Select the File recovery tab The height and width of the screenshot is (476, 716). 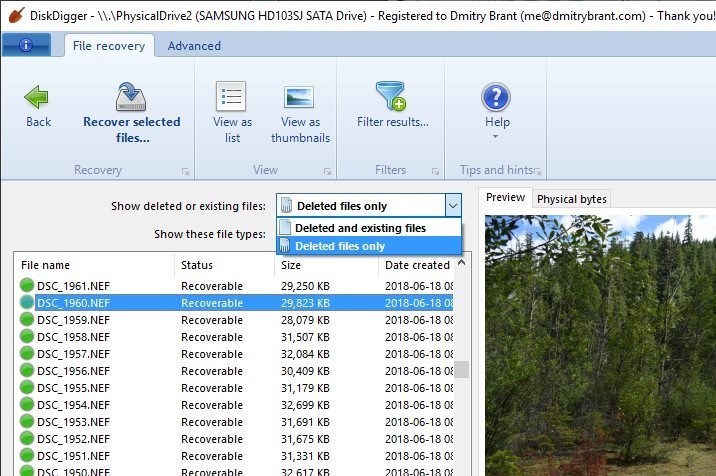109,46
